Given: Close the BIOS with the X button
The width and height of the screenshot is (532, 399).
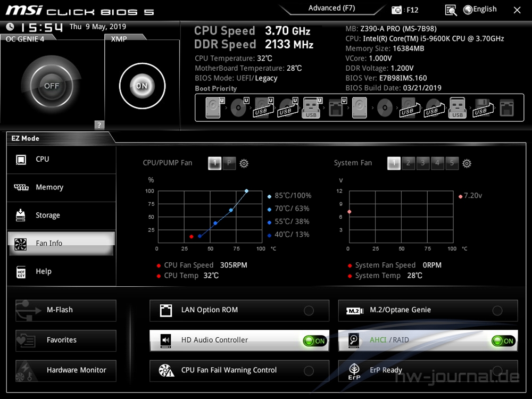Looking at the screenshot, I should 517,10.
